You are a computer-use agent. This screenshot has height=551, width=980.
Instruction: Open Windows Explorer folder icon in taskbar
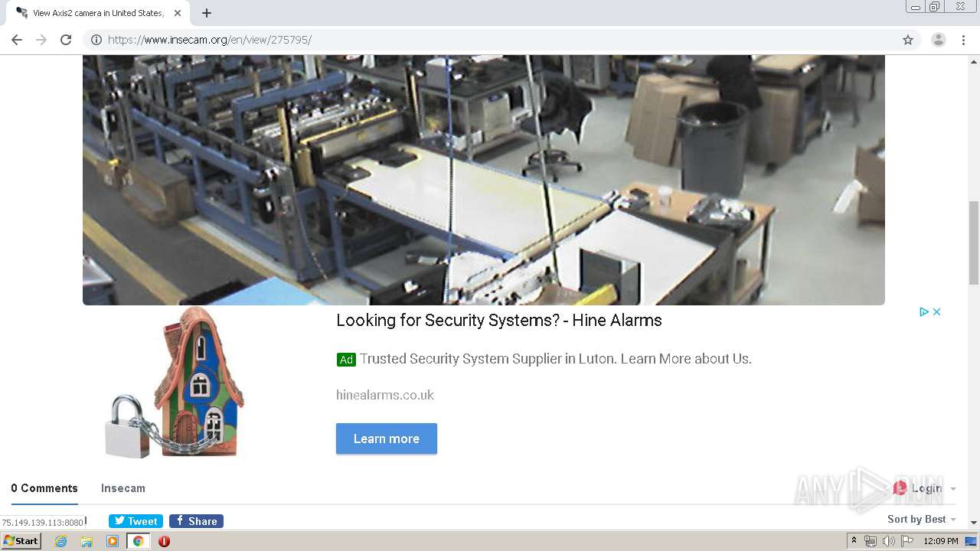click(x=87, y=541)
